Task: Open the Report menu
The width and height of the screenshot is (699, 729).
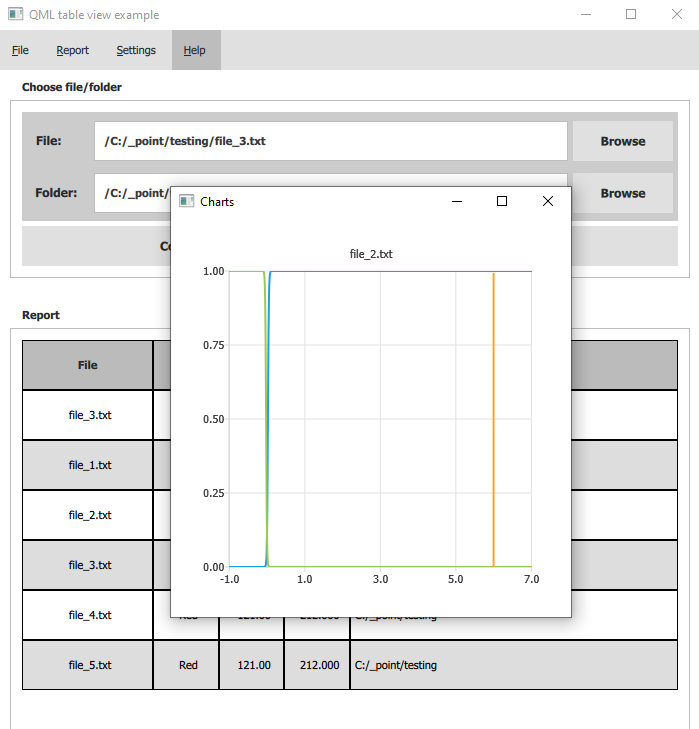Action: 72,50
